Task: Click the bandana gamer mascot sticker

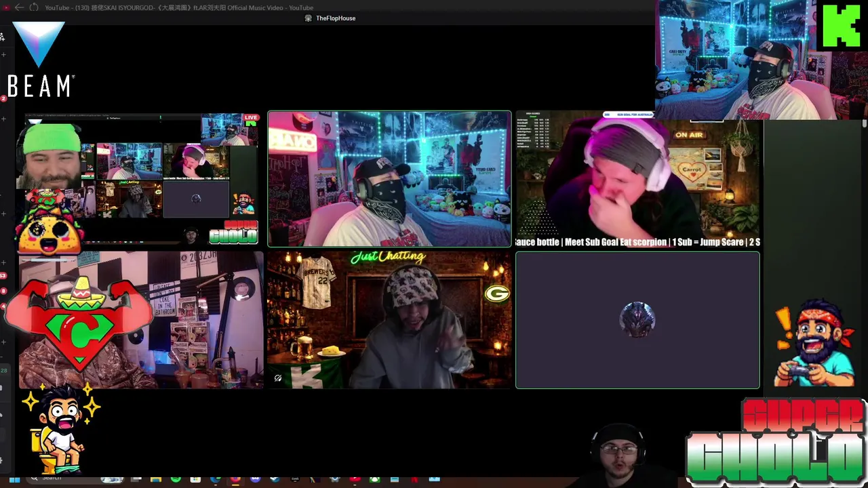Action: tap(814, 342)
